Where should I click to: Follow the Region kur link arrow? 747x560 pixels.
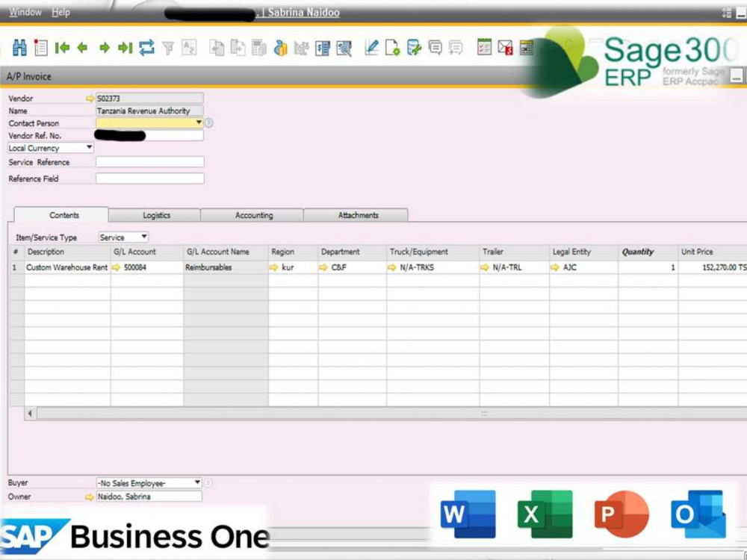(x=273, y=267)
